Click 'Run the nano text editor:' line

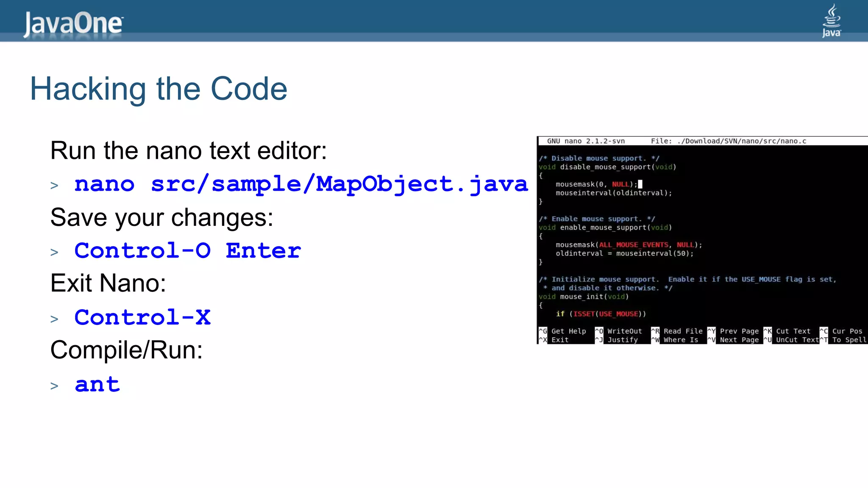tap(189, 151)
